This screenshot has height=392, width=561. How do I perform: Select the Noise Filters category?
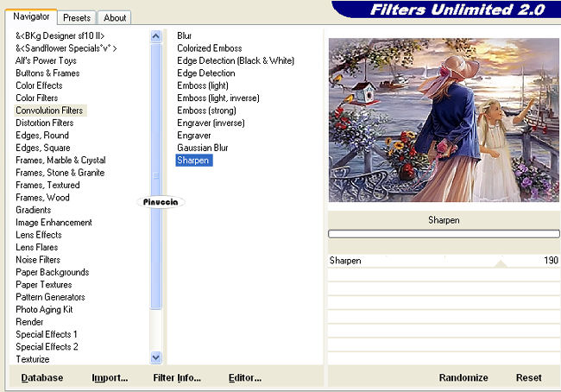coord(38,260)
